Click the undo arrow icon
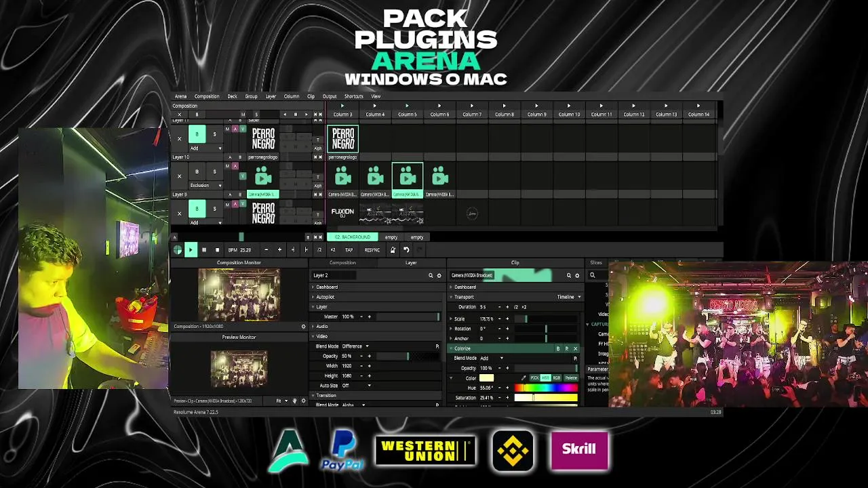Viewport: 868px width, 488px height. point(406,250)
